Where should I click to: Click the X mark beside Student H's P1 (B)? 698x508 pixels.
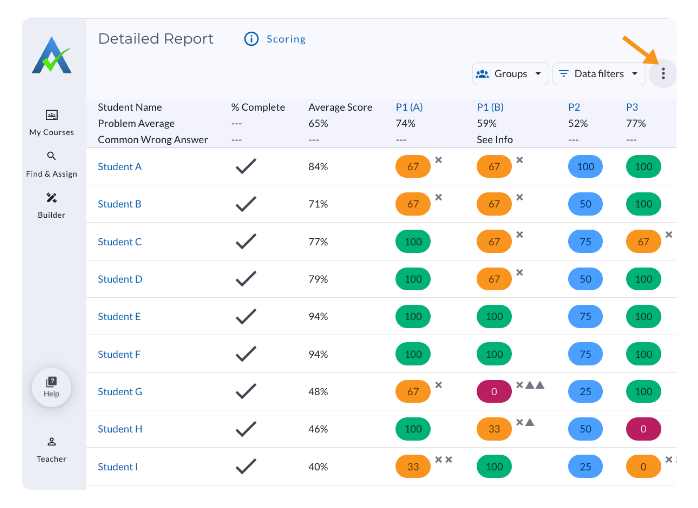point(519,422)
